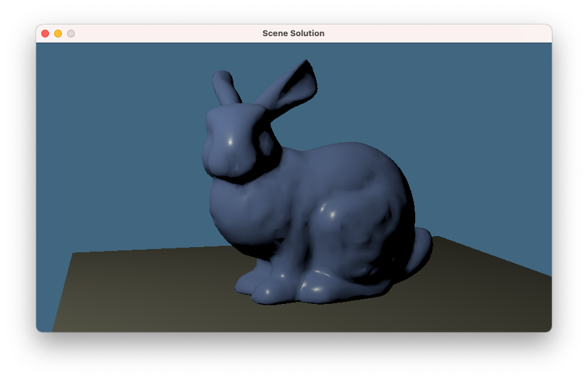Minimize the window with the yellow button
This screenshot has width=588, height=380.
point(58,34)
